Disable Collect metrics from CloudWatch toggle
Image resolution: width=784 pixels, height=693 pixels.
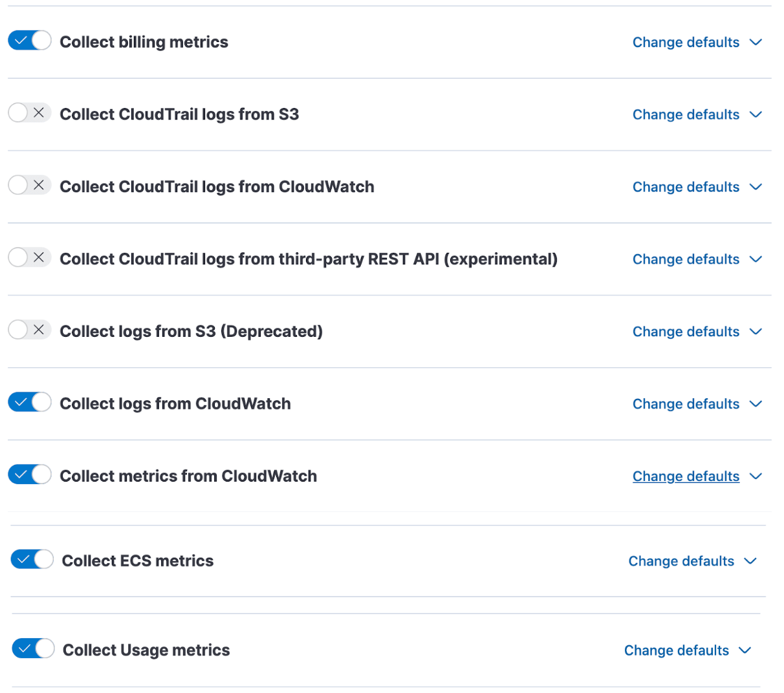(30, 475)
